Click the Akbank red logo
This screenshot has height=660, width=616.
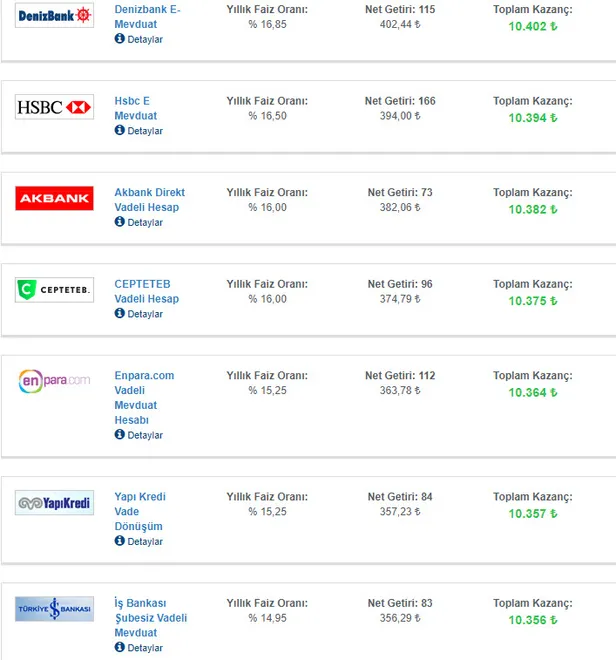[x=54, y=199]
